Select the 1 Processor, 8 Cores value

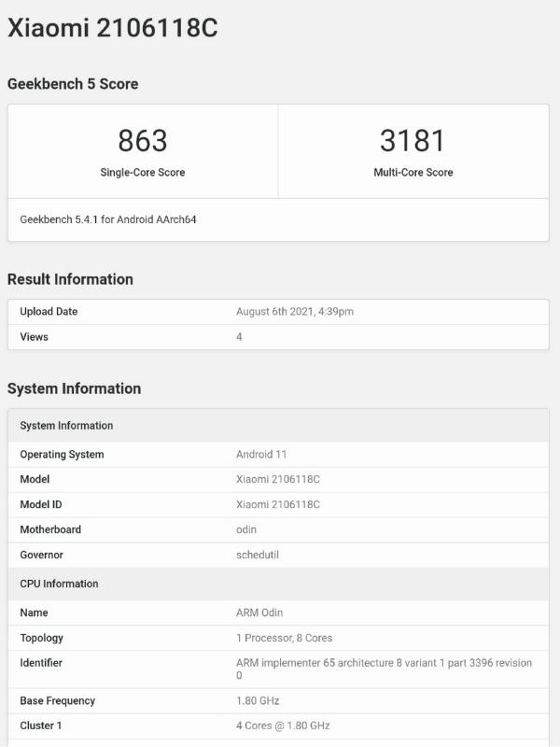tap(285, 638)
